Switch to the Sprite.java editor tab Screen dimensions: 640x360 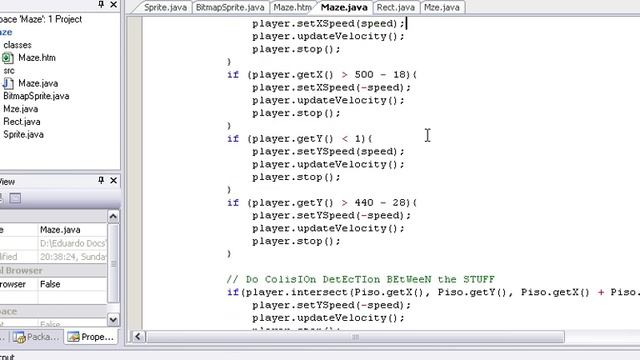pyautogui.click(x=165, y=7)
